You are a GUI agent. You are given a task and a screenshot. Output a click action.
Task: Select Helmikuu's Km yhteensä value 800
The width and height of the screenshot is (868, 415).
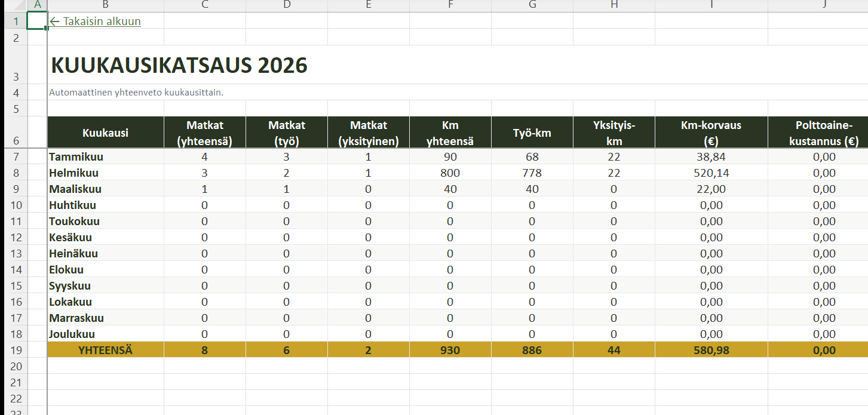pyautogui.click(x=450, y=173)
